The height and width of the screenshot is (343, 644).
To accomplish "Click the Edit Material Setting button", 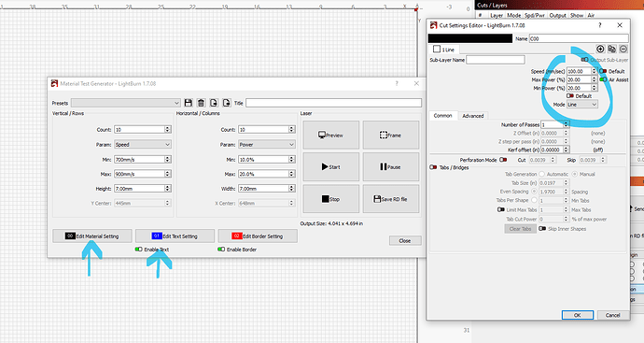I will click(92, 236).
